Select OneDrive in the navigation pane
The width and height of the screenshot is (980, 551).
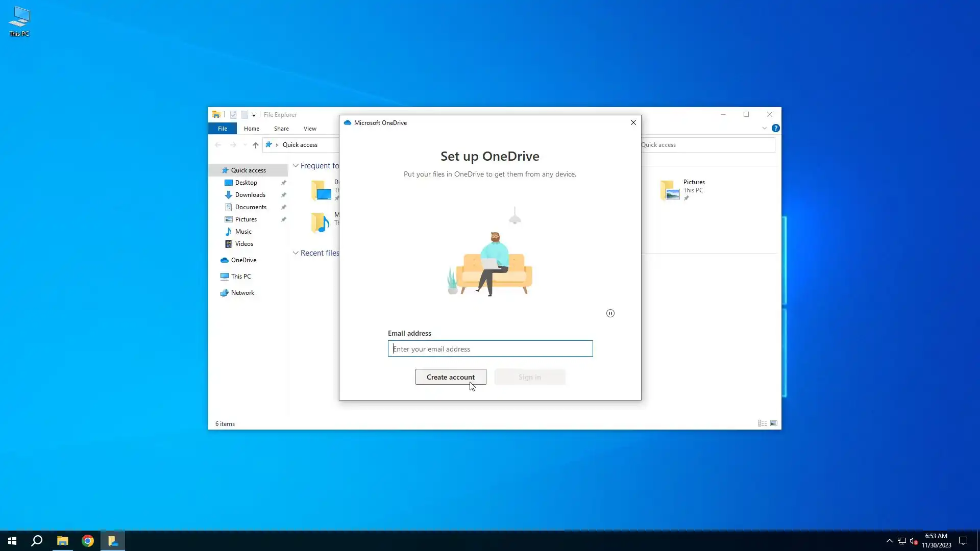coord(243,260)
